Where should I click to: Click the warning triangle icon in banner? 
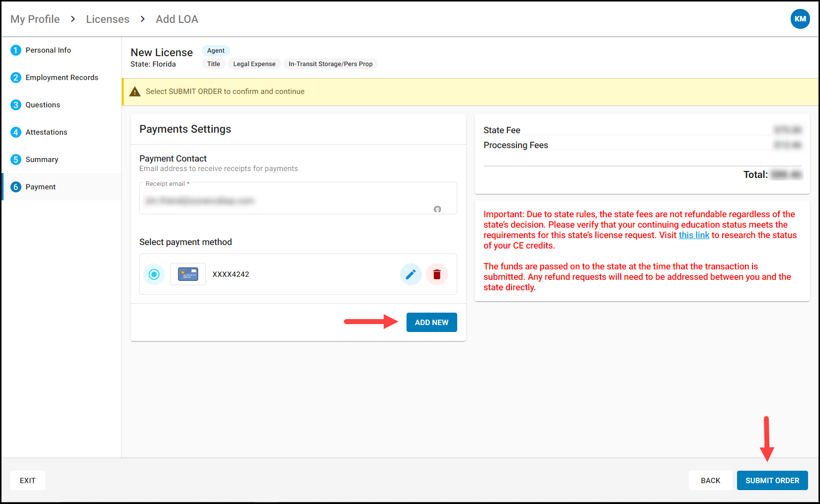click(135, 91)
